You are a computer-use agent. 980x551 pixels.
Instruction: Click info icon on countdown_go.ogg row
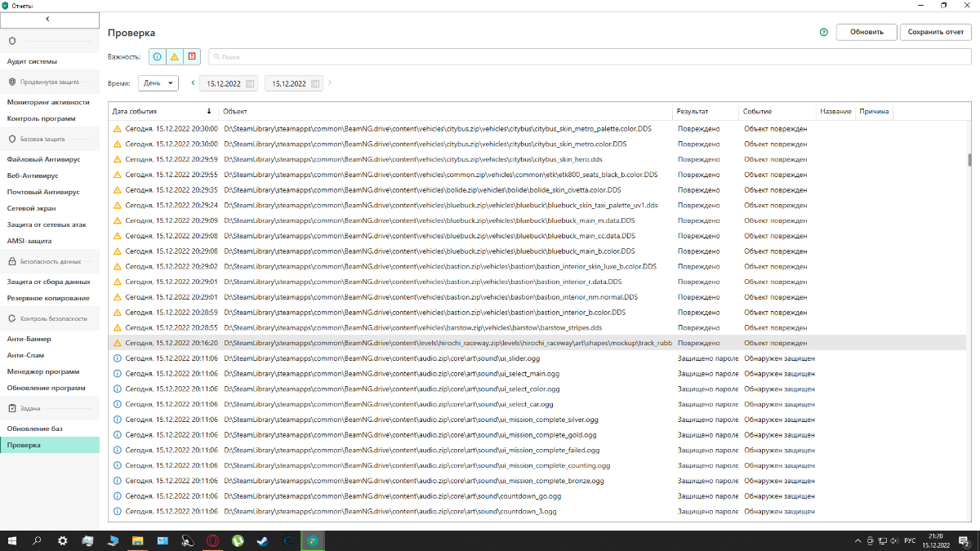click(117, 495)
